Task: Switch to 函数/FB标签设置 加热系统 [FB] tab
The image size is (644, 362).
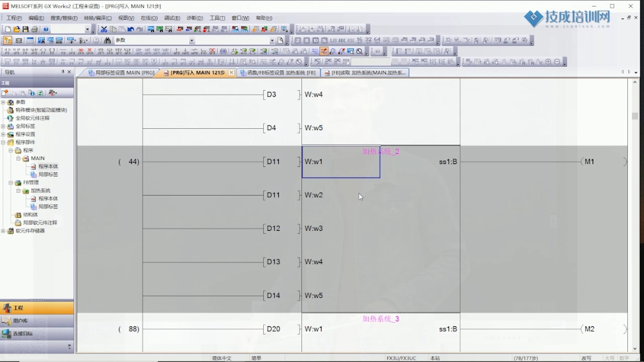Action: (278, 73)
